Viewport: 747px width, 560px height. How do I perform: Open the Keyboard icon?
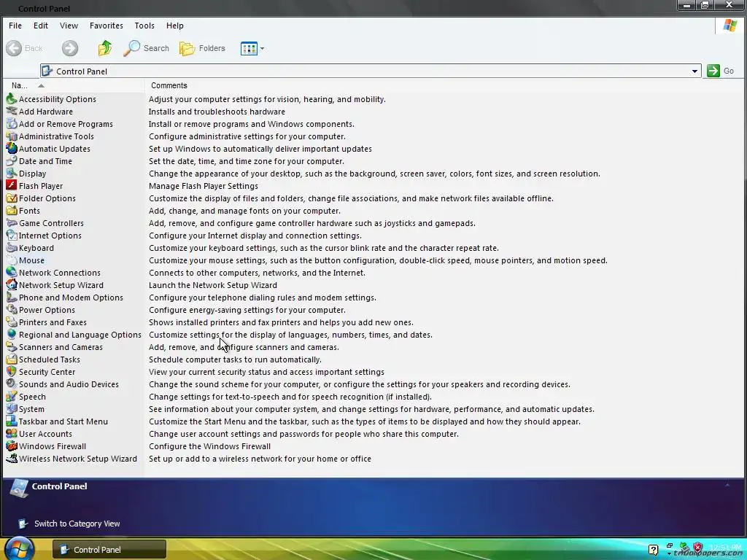point(12,248)
